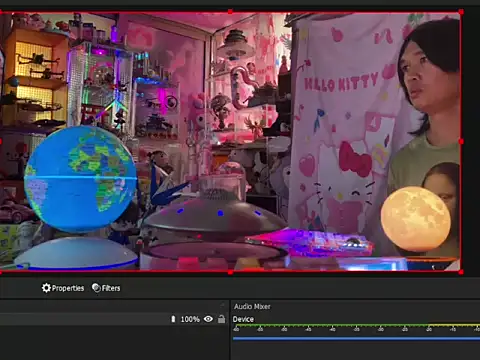Select the video source in the preview
480x360 pixels.
230,142
